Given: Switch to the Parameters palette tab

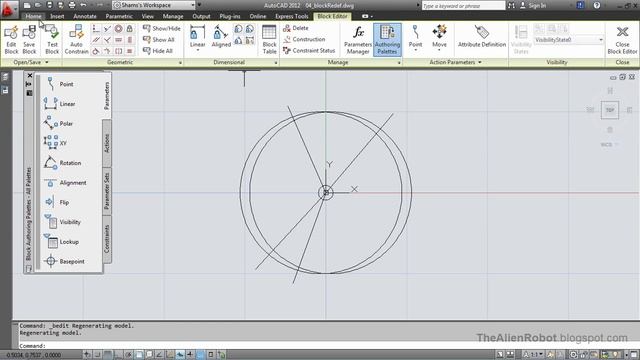Looking at the screenshot, I should tap(107, 96).
